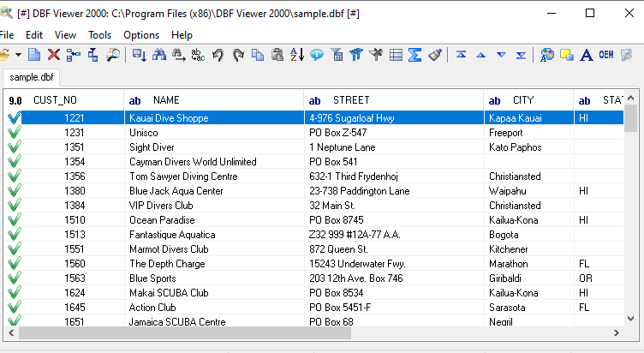Screen dimensions: 644x353
Task: Open Find using the binoculars icon
Action: (x=159, y=55)
